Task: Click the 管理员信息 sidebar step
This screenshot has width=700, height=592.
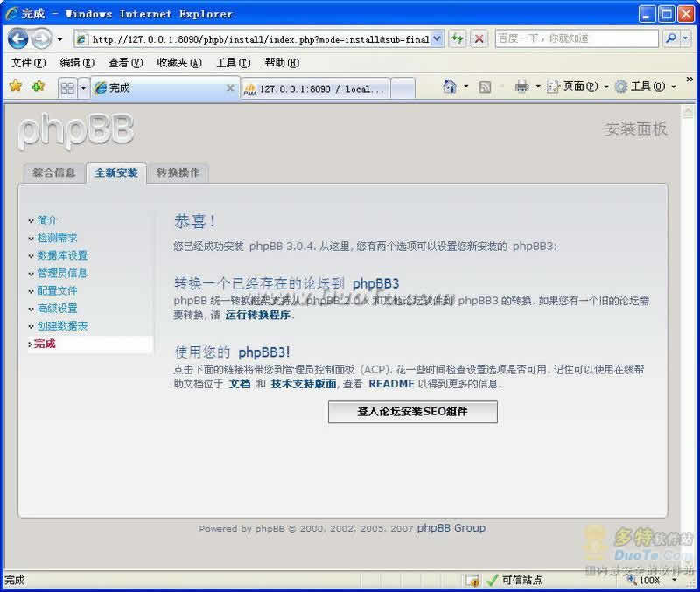Action: (x=62, y=273)
